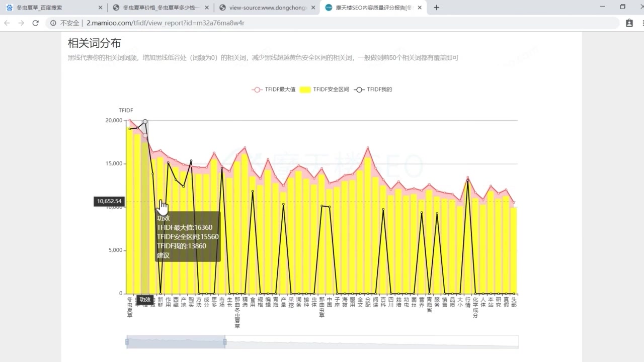Click the 5,000 y-axis value
This screenshot has height=362, width=644.
point(115,250)
